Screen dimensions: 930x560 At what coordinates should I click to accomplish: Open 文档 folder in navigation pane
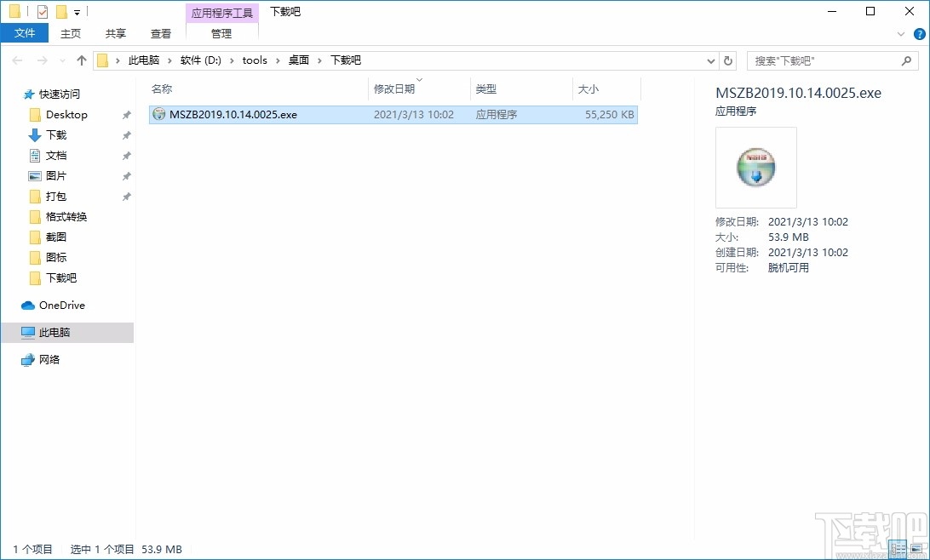click(x=55, y=155)
